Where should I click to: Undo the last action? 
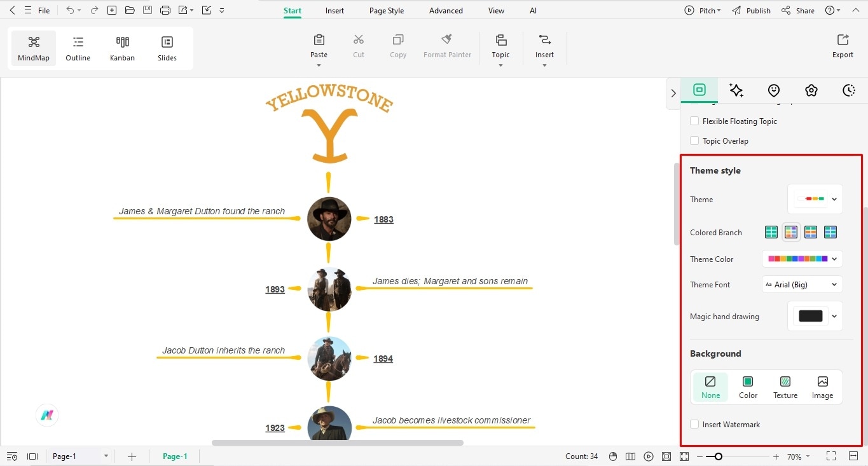tap(70, 10)
